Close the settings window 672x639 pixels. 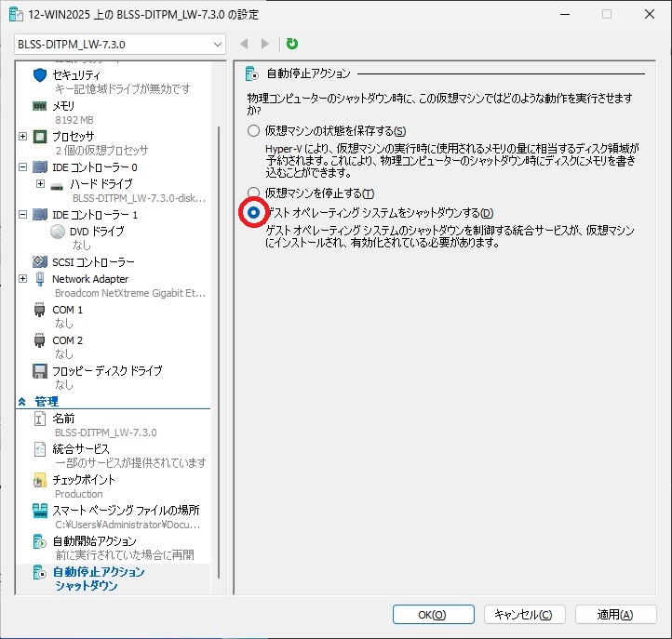tap(650, 14)
